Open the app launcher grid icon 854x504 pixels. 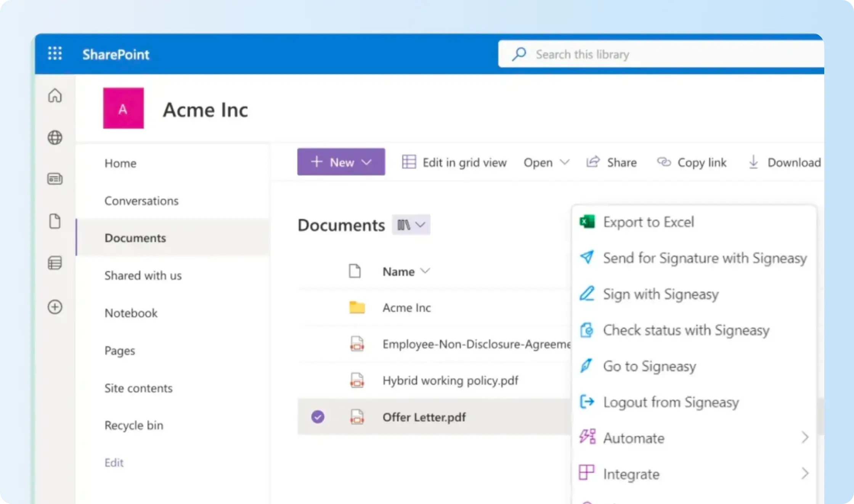tap(55, 53)
